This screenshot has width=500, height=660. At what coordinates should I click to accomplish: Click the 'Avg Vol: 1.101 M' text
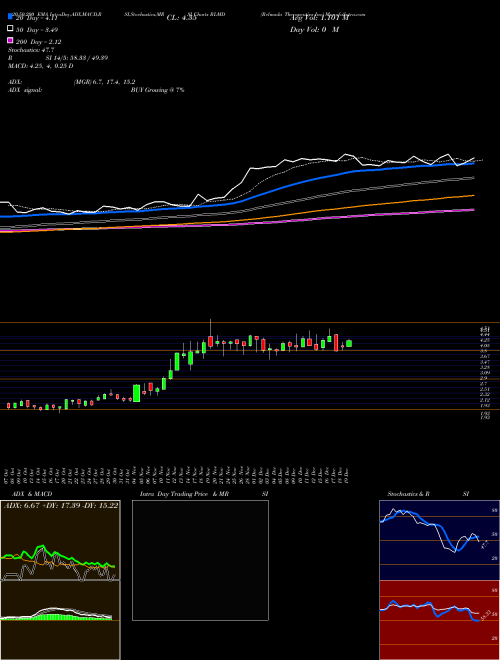pyautogui.click(x=319, y=18)
